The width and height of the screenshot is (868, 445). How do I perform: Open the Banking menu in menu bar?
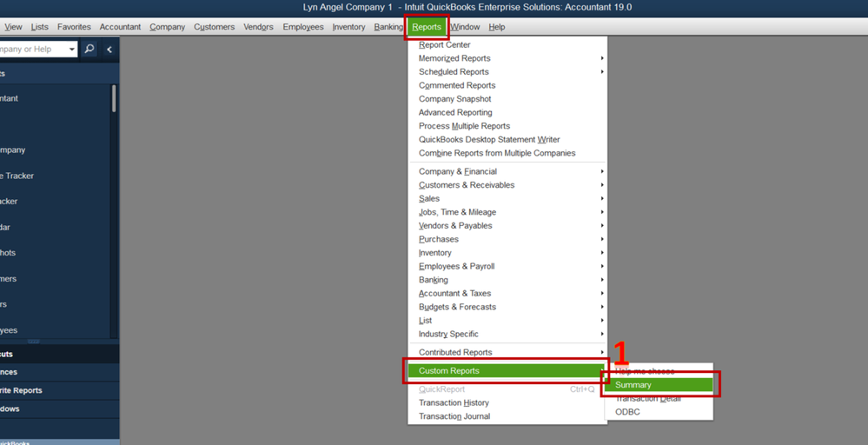[x=388, y=27]
